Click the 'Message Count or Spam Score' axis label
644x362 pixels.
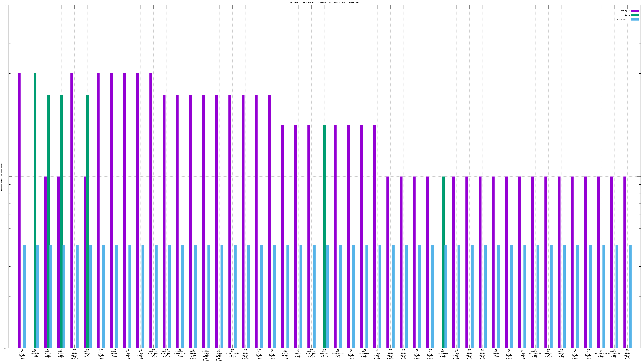1,177
